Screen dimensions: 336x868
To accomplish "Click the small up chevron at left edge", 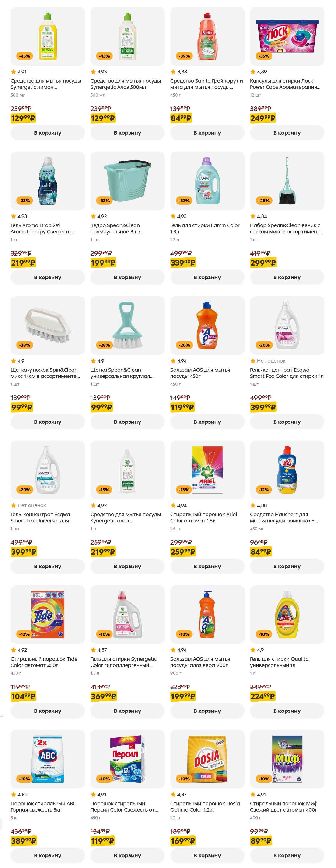I will click(2, 716).
